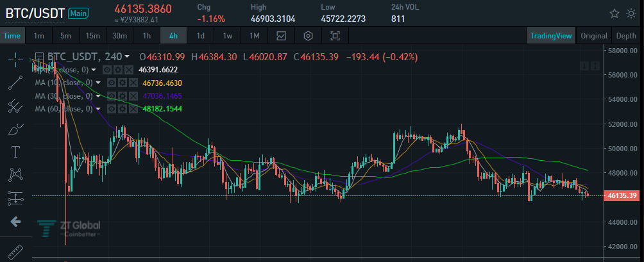This screenshot has width=644, height=262.
Task: Select the crosshair cursor tool
Action: [15, 60]
